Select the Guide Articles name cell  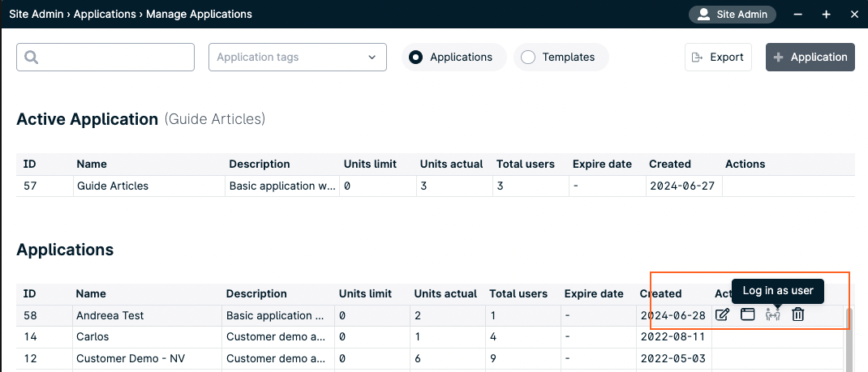(149, 186)
